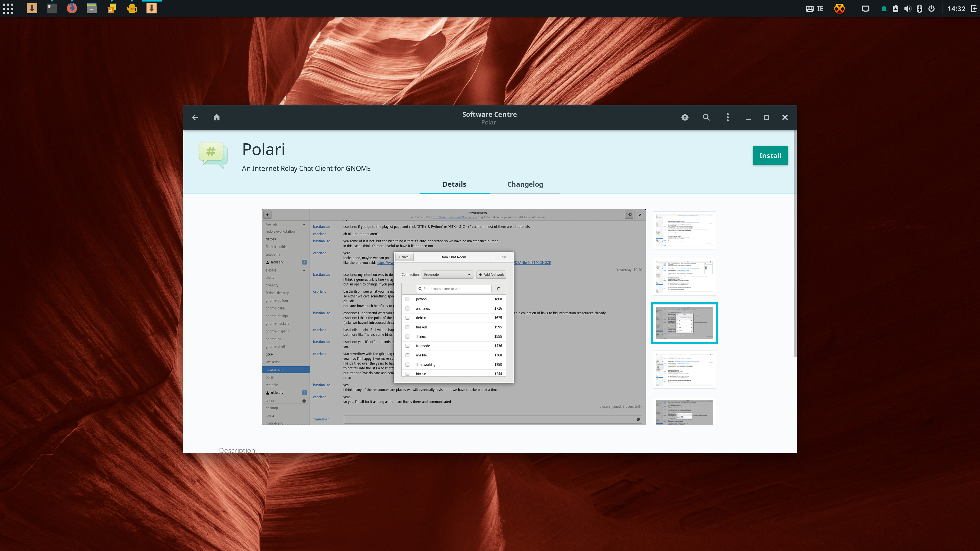This screenshot has height=551, width=980.
Task: Select the highlighted third screenshot thumbnail
Action: coord(684,323)
